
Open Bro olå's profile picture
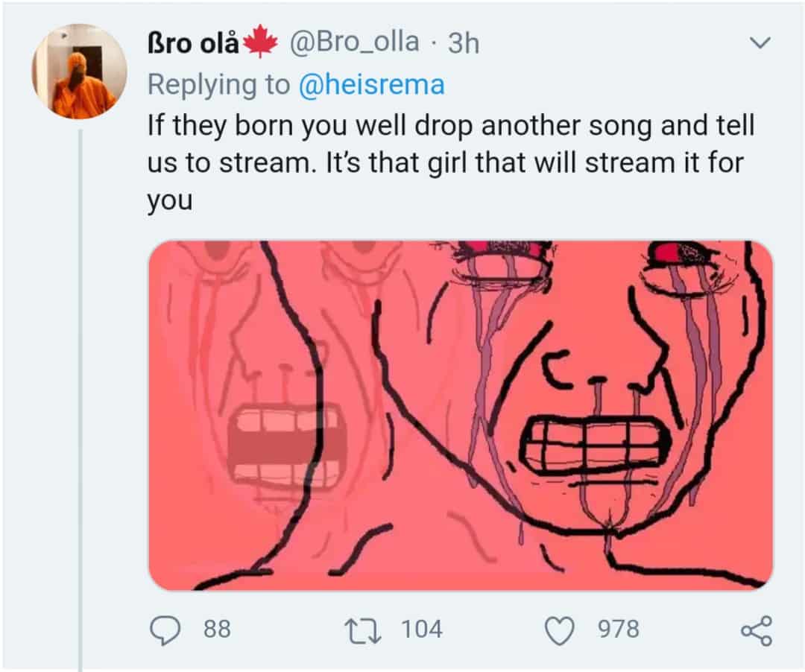point(80,72)
